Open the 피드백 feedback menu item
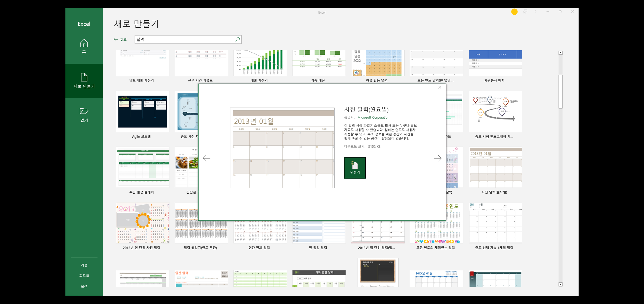Screen dimensions: 644x304 tap(84, 276)
